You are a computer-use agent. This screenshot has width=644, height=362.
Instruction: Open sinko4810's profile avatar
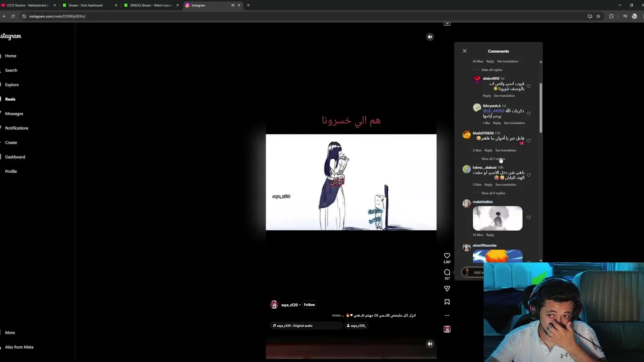point(476,79)
